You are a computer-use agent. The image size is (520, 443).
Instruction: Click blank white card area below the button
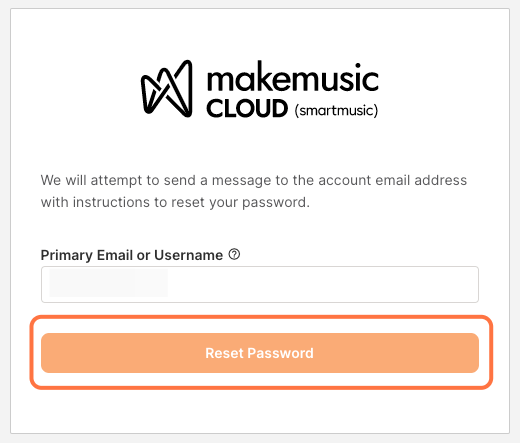coord(260,412)
